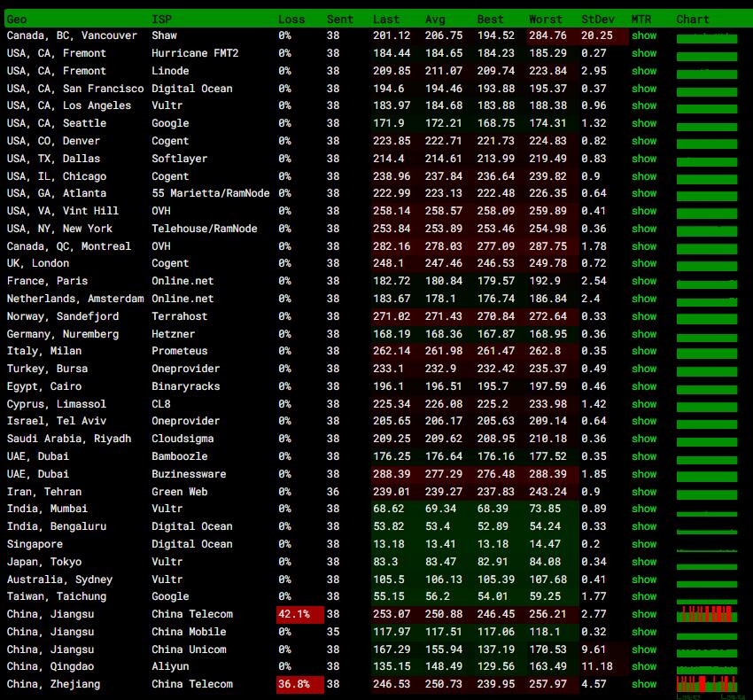
Task: Show MTR for Singapore Digital Ocean
Action: pyautogui.click(x=644, y=544)
